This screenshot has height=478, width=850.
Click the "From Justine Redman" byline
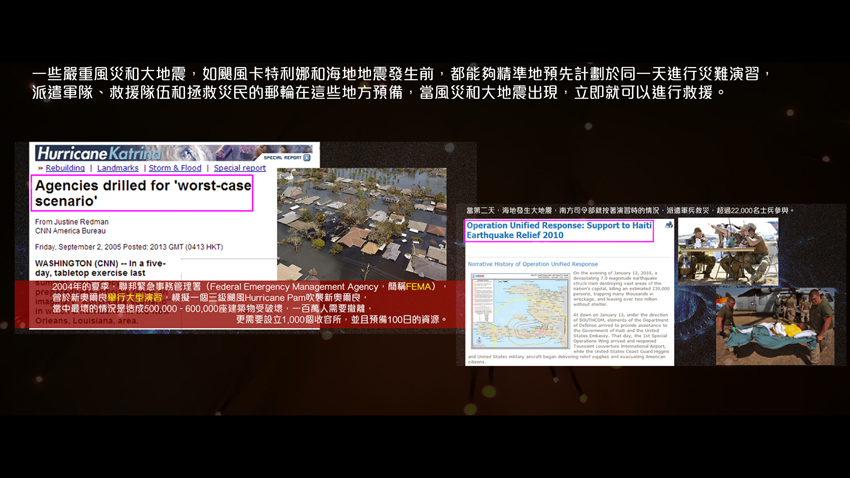click(72, 222)
